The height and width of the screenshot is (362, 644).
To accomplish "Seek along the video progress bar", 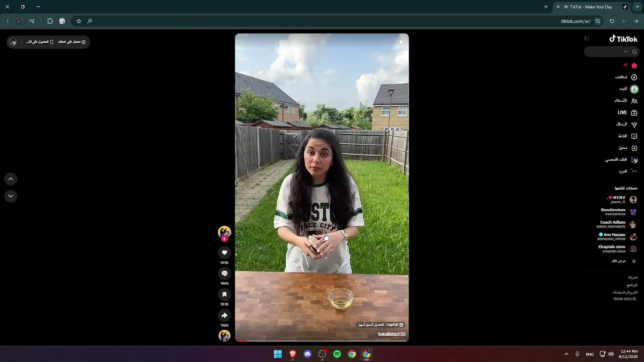I will (x=322, y=340).
